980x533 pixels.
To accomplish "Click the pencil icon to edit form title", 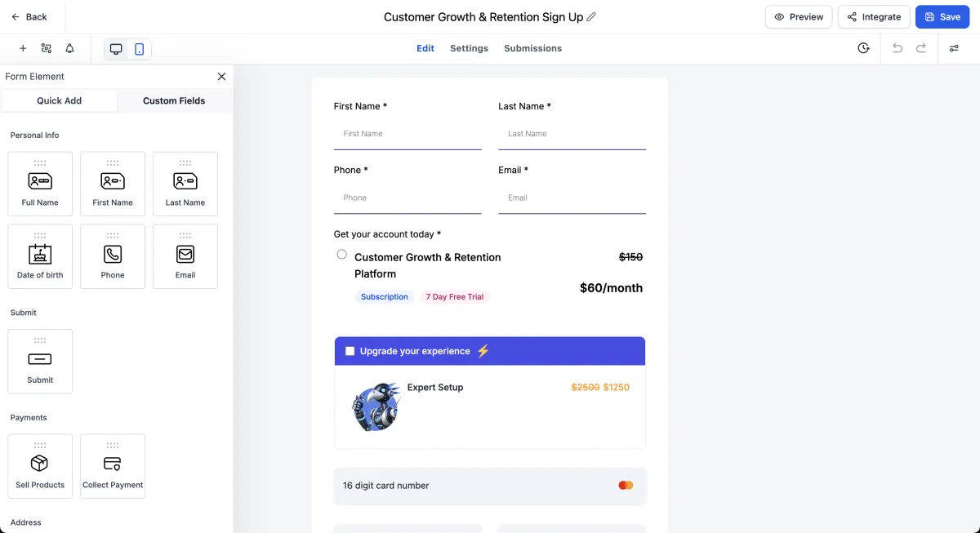I will (x=591, y=17).
